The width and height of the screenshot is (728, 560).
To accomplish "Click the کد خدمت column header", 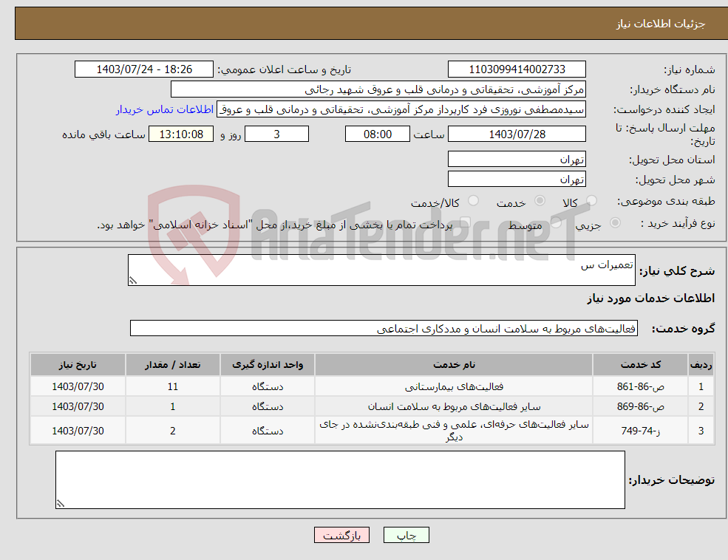I will click(x=640, y=365).
